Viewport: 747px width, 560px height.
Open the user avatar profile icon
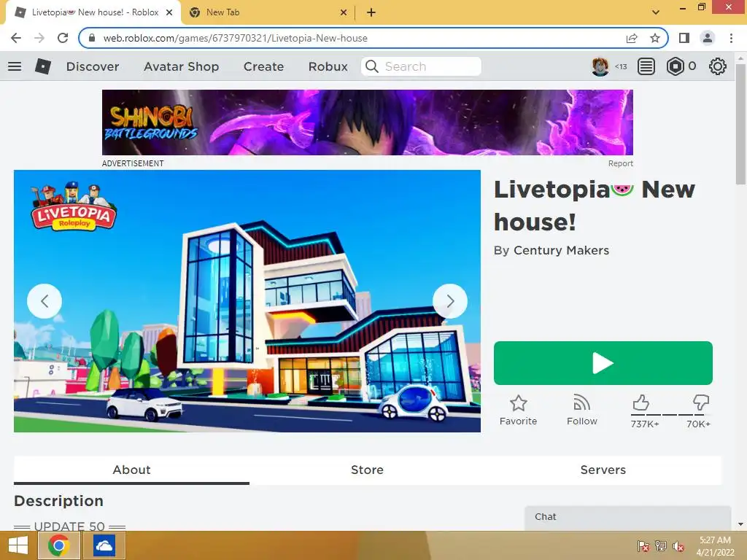pos(600,66)
